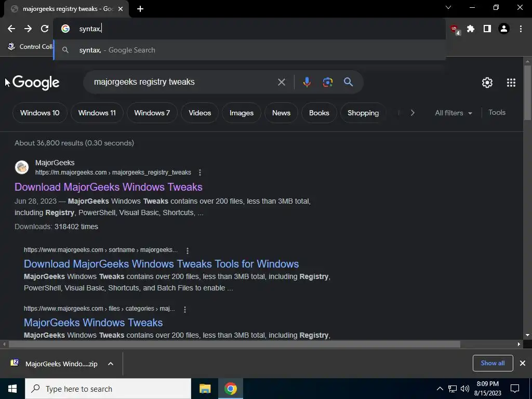This screenshot has width=532, height=399.
Task: Toggle the Chrome side panel icon
Action: click(x=487, y=29)
